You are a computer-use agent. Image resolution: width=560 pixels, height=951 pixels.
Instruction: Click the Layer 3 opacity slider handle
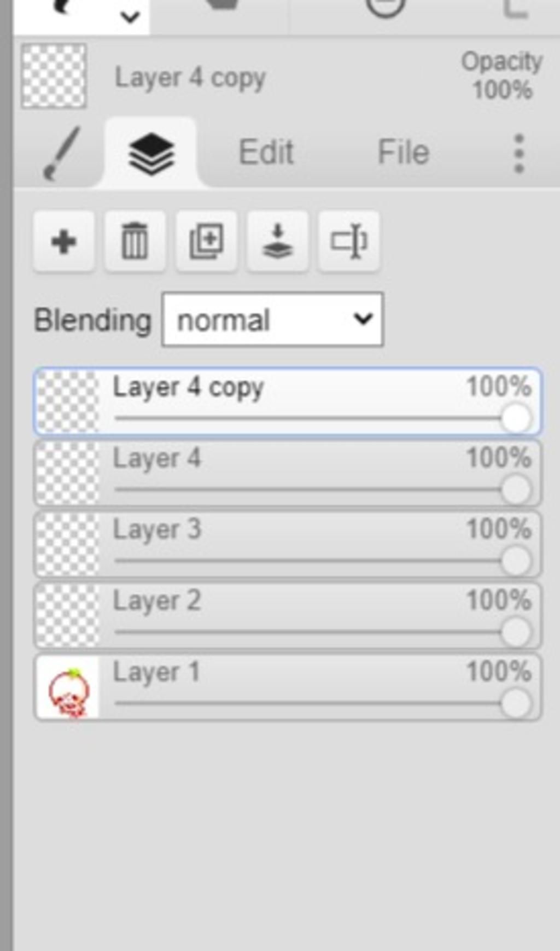point(516,561)
